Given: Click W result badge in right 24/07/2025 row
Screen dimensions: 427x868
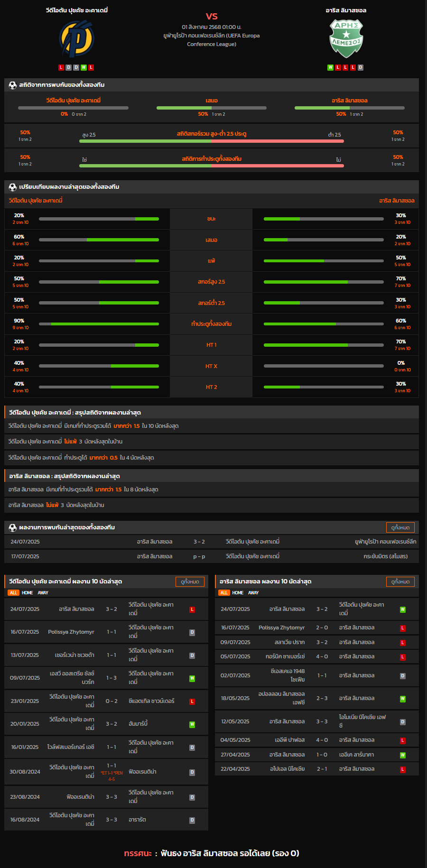Looking at the screenshot, I should [x=403, y=609].
